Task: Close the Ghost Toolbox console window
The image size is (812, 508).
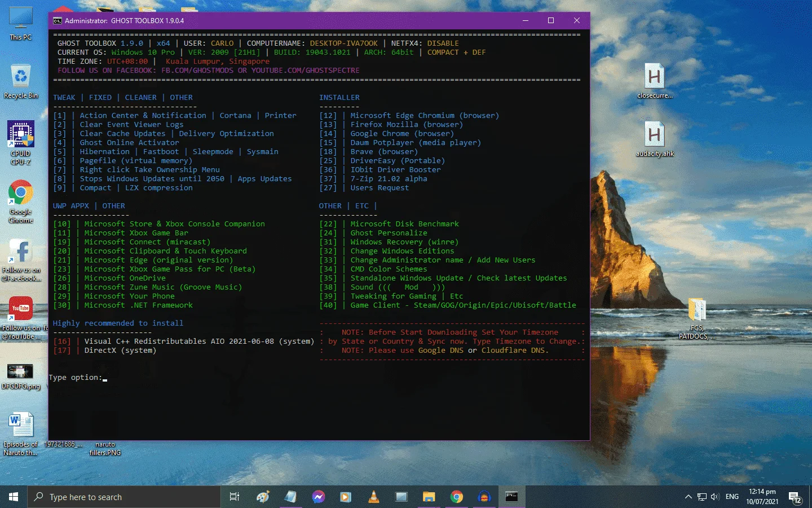Action: [576, 21]
